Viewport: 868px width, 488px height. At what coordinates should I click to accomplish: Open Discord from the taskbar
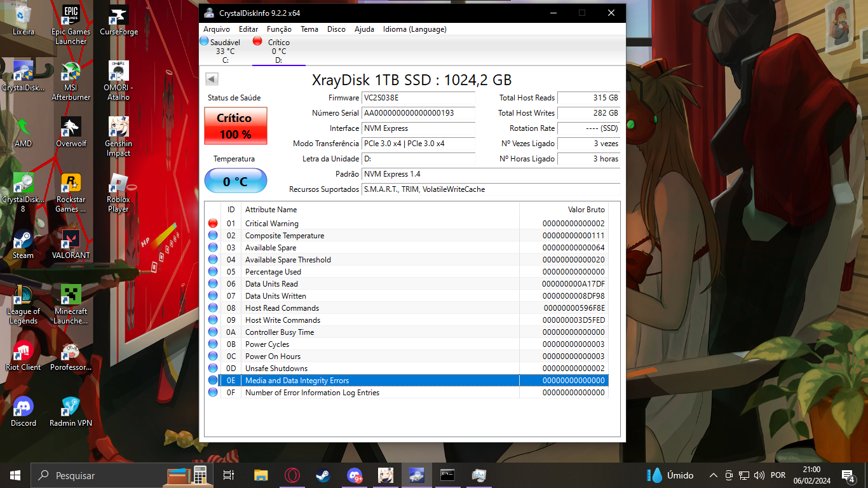coord(355,475)
